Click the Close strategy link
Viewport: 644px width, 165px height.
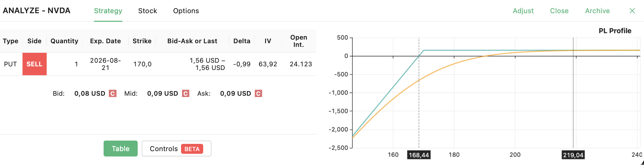(559, 11)
